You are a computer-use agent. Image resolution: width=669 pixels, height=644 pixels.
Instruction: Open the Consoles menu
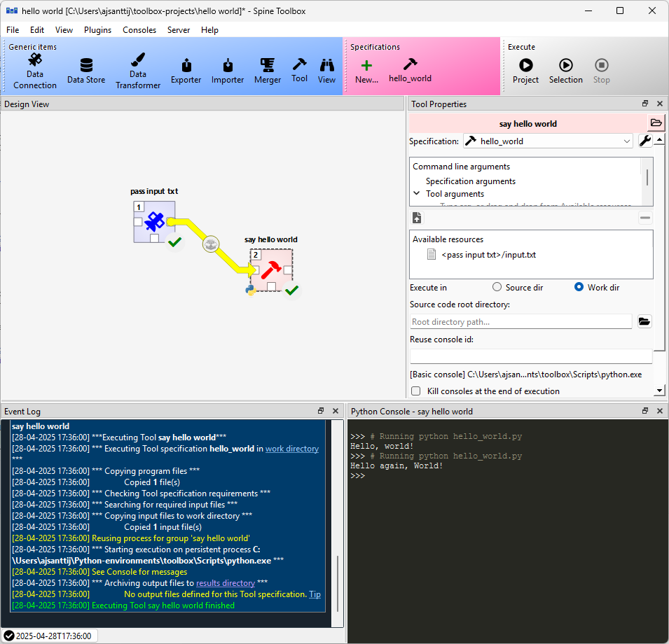coord(139,30)
